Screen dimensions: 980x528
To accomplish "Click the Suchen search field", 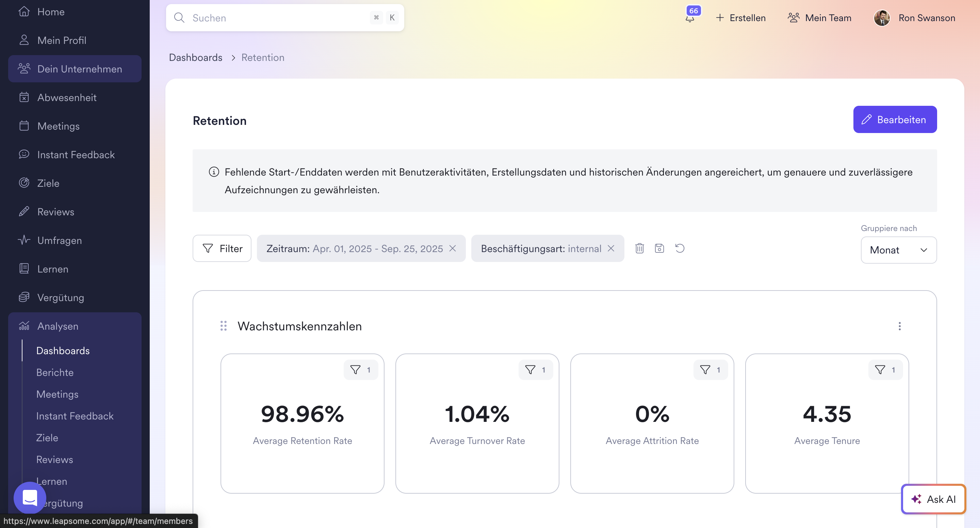I will [x=278, y=18].
